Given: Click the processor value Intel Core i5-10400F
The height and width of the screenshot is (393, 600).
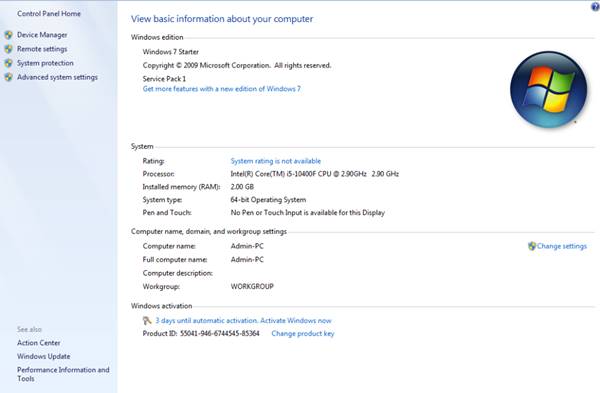Looking at the screenshot, I should tap(315, 174).
